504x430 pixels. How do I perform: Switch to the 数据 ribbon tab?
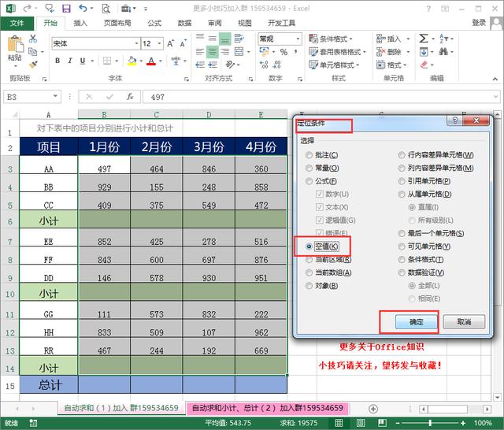coord(184,23)
